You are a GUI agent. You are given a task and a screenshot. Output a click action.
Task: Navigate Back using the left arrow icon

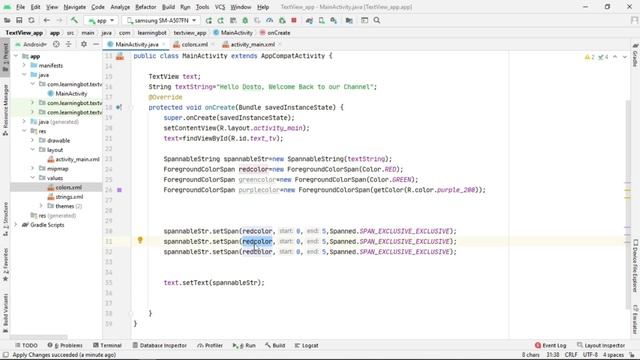pos(47,20)
